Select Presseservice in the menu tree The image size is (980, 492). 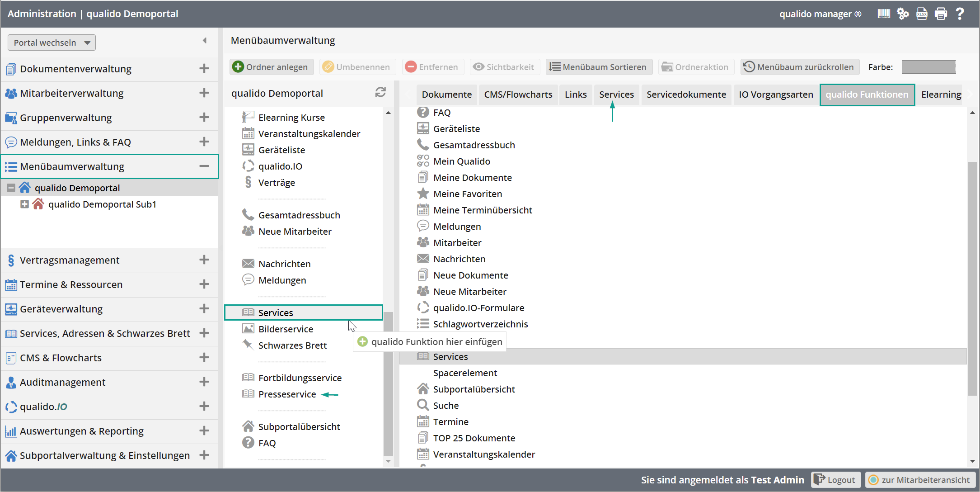click(x=287, y=394)
